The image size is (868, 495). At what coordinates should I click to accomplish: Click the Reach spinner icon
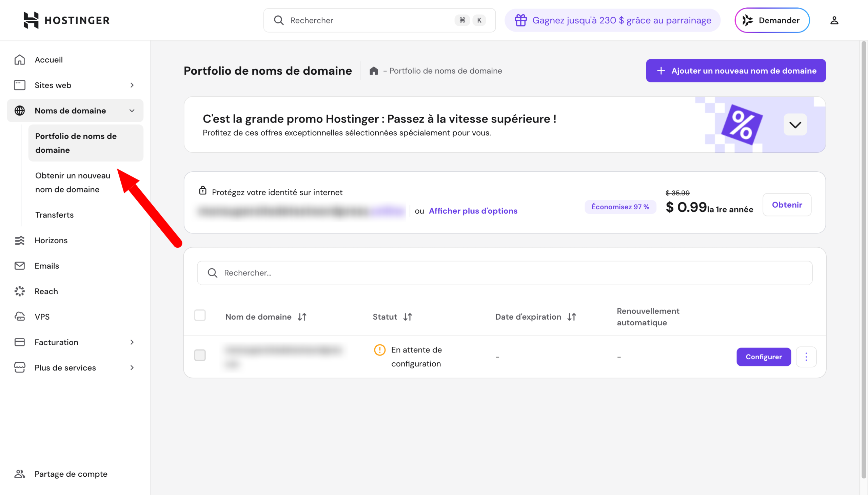point(20,291)
